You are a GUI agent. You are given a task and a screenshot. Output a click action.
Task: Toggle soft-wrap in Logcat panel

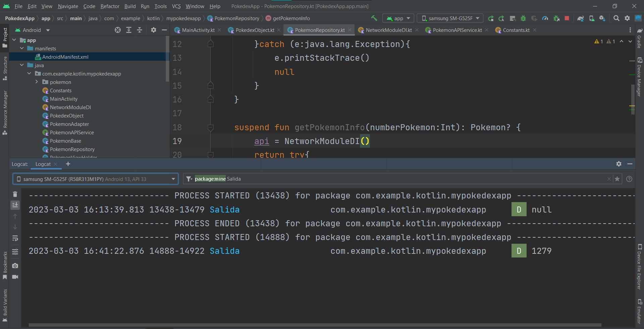coord(15,238)
